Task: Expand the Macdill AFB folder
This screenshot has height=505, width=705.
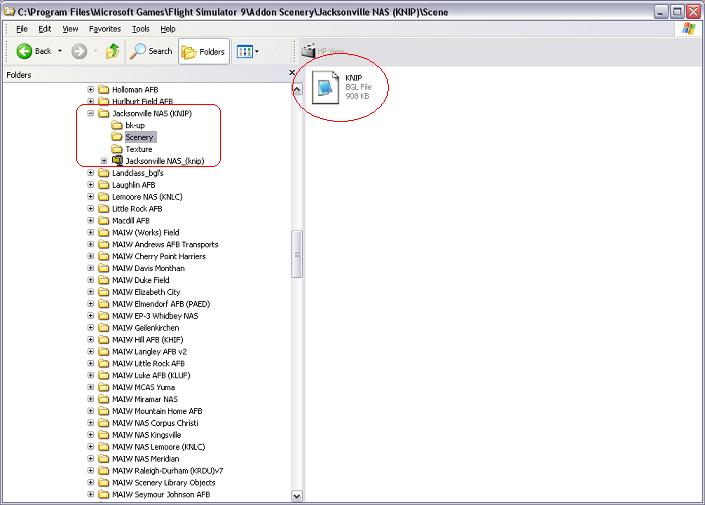Action: point(91,220)
